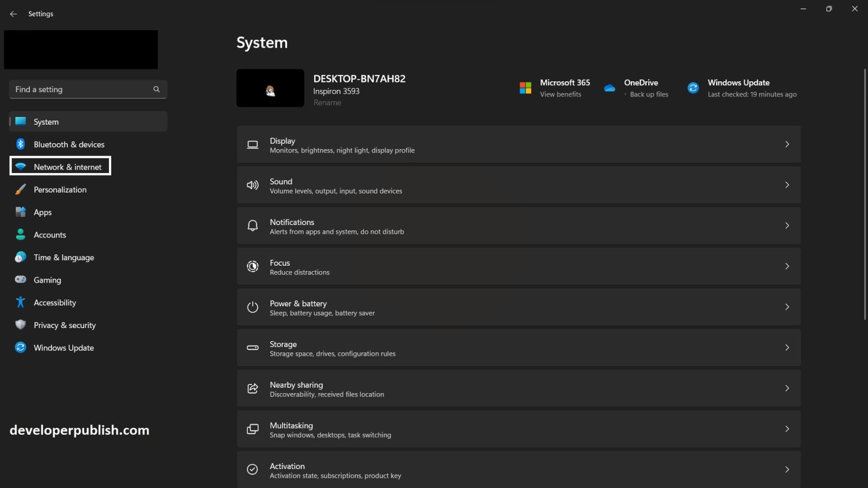Click the Windows Update icon in sidebar
The height and width of the screenshot is (488, 868).
pyautogui.click(x=21, y=348)
